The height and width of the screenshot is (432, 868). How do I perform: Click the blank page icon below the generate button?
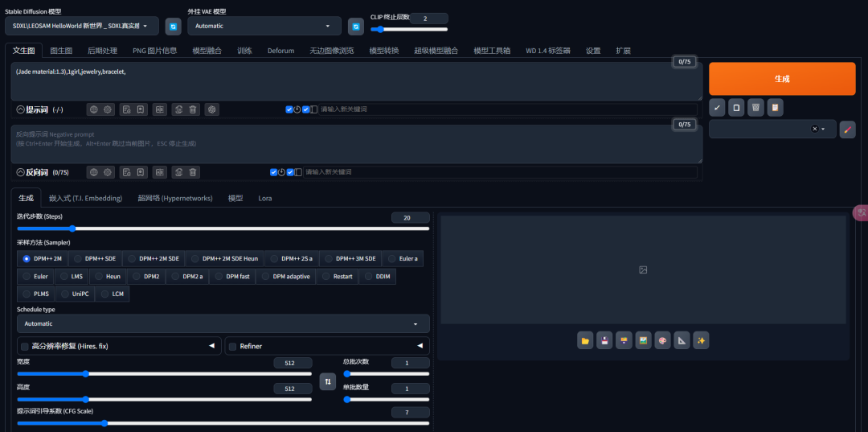[x=736, y=108]
